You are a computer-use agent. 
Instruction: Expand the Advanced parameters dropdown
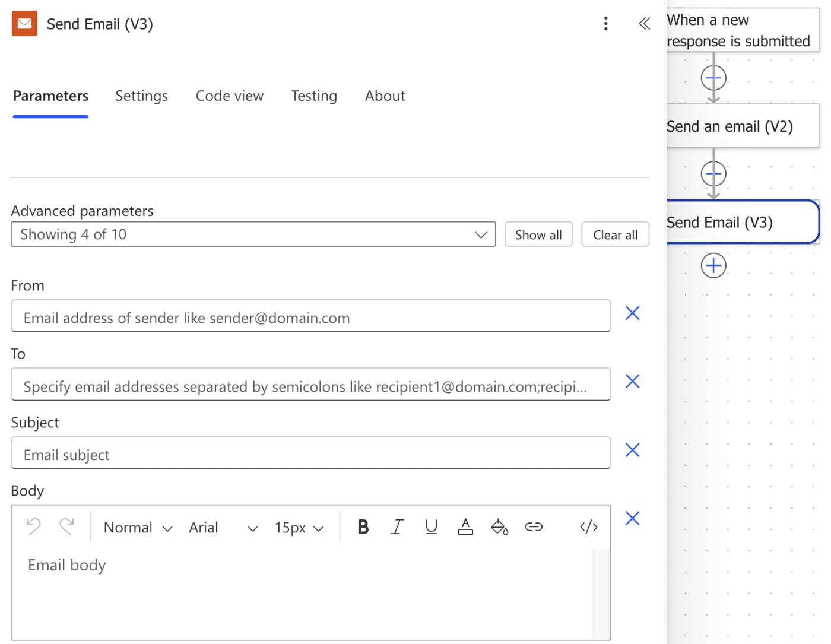(253, 234)
